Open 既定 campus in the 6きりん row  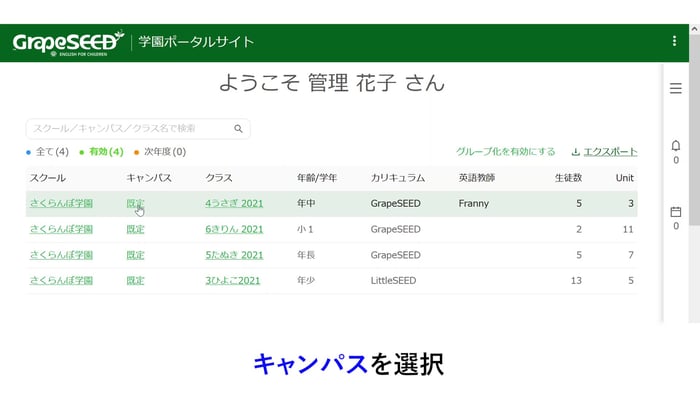135,229
